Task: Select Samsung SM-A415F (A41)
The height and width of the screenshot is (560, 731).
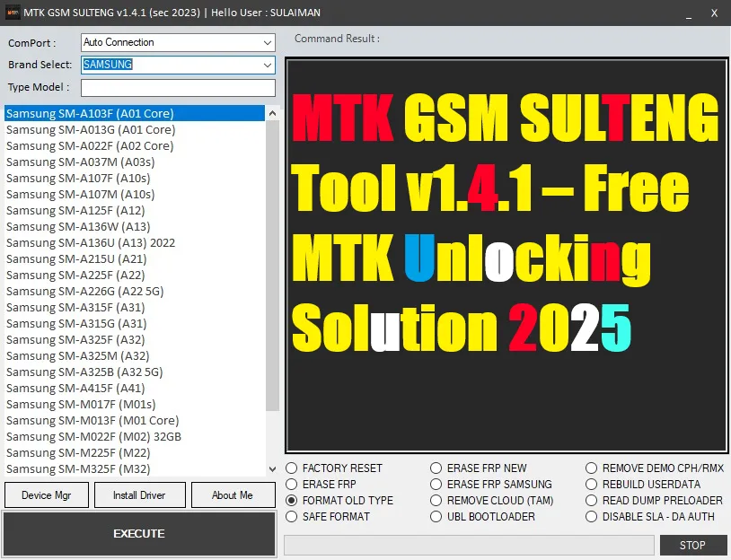Action: [x=135, y=388]
